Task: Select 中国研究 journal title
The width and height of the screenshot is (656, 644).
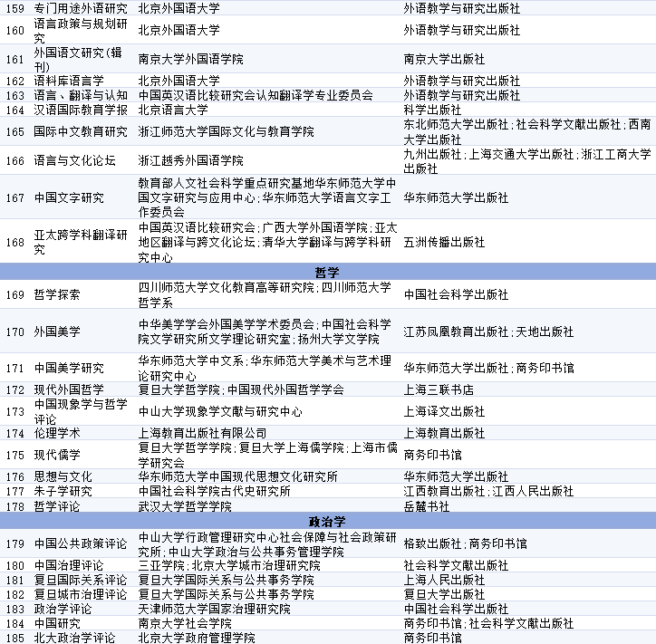Action: coord(57,623)
